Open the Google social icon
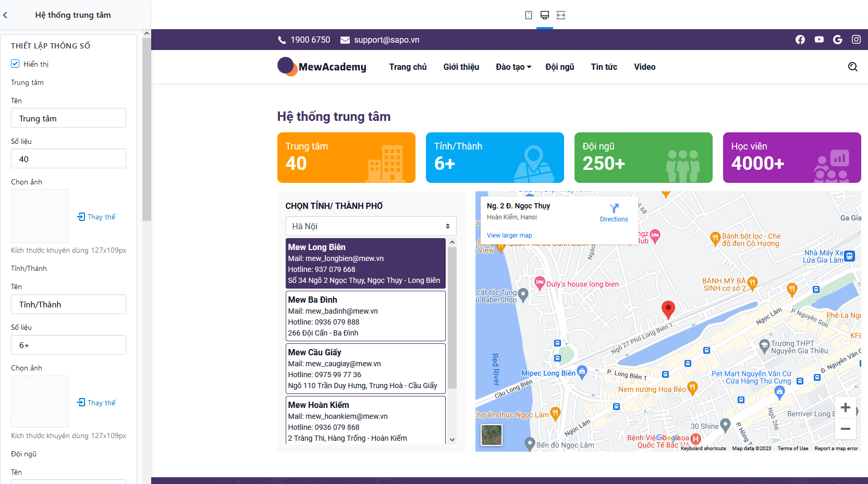 pos(838,40)
